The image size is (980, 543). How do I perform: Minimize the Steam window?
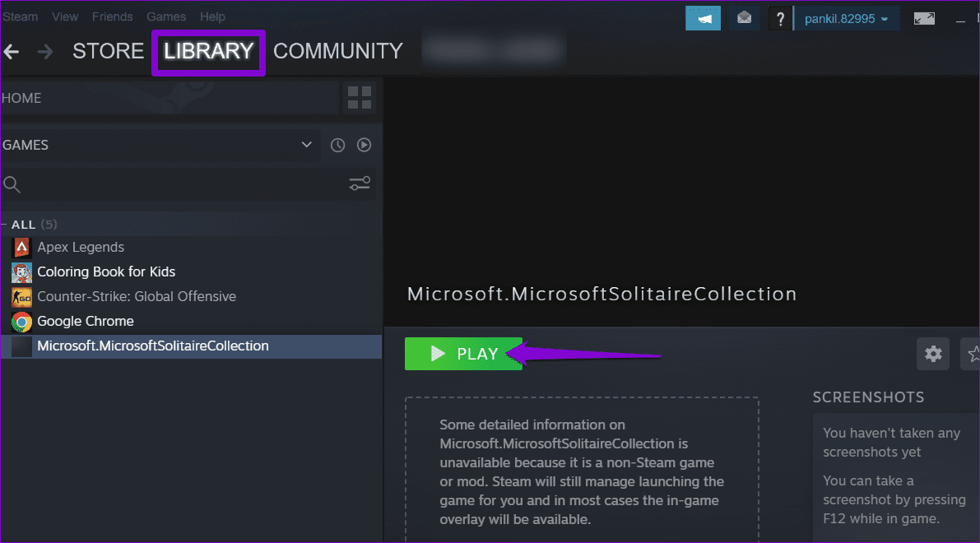pyautogui.click(x=960, y=21)
